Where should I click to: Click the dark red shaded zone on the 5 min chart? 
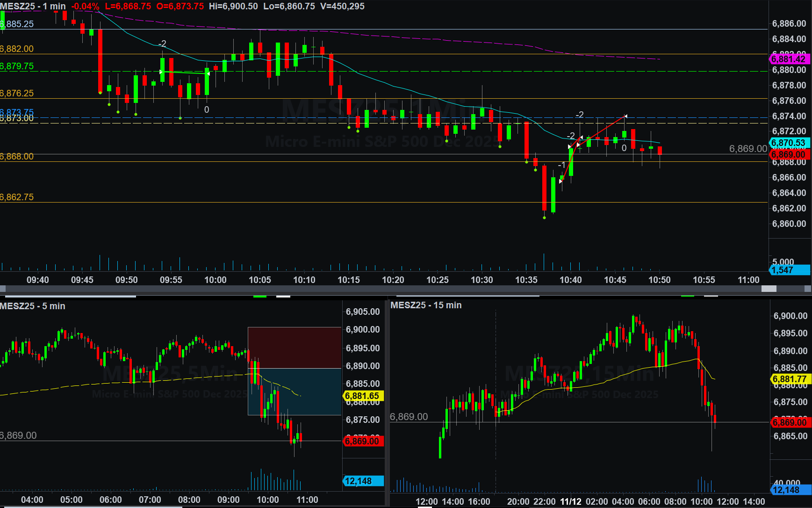pos(295,347)
